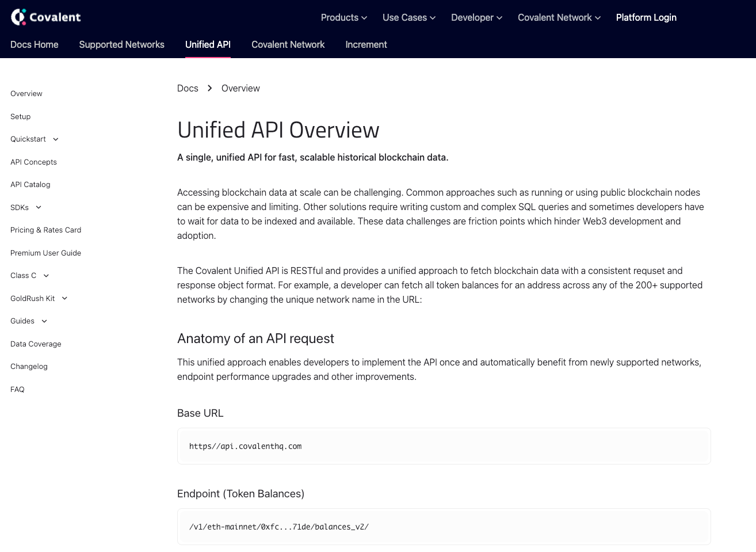Click the 'Unified API Overview' heading
This screenshot has width=756, height=552.
point(278,130)
